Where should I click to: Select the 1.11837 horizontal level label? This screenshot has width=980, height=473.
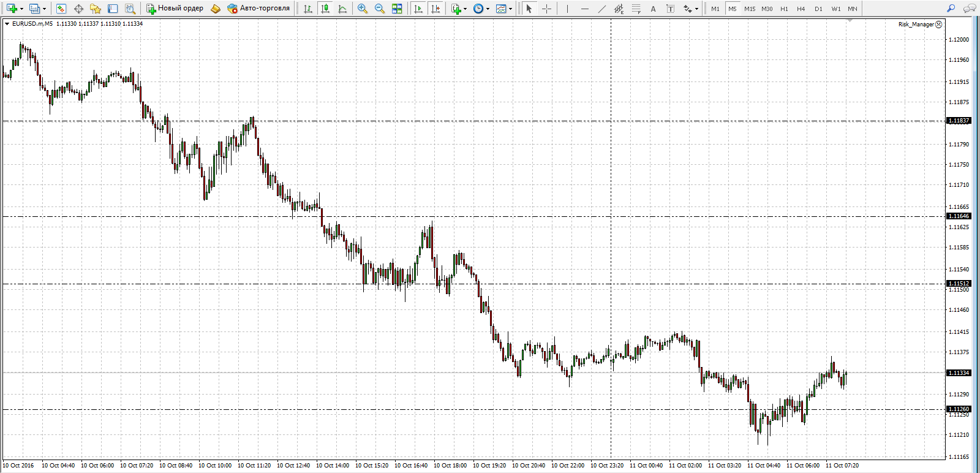tap(959, 121)
